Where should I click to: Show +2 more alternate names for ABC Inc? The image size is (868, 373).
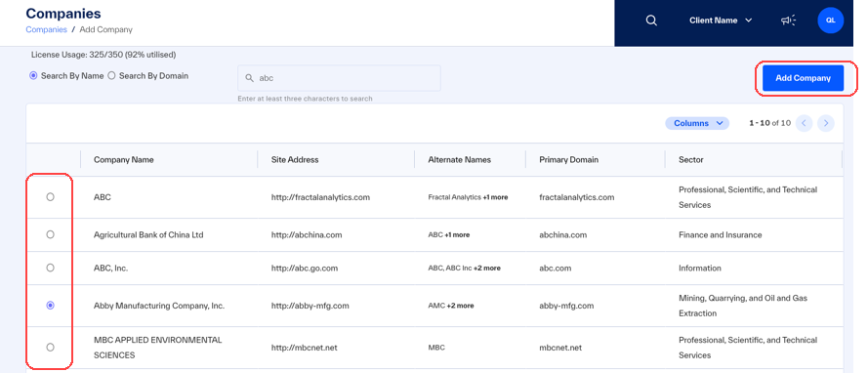click(x=487, y=268)
